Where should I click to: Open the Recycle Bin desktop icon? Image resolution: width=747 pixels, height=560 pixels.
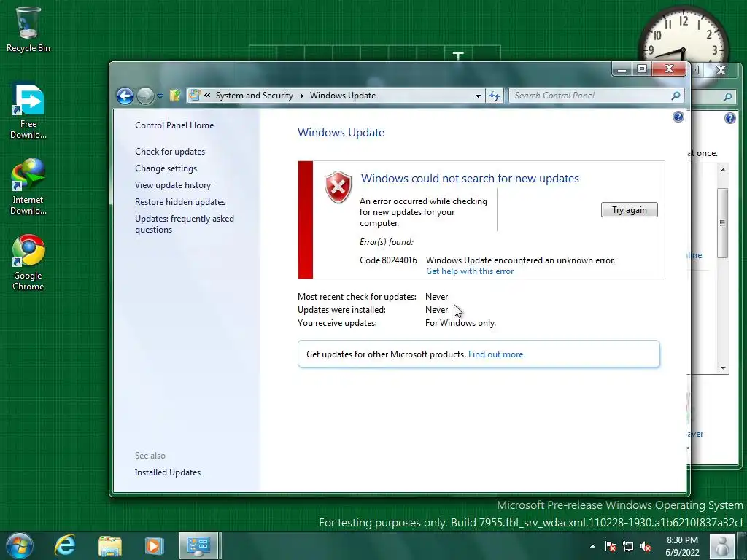tap(28, 29)
